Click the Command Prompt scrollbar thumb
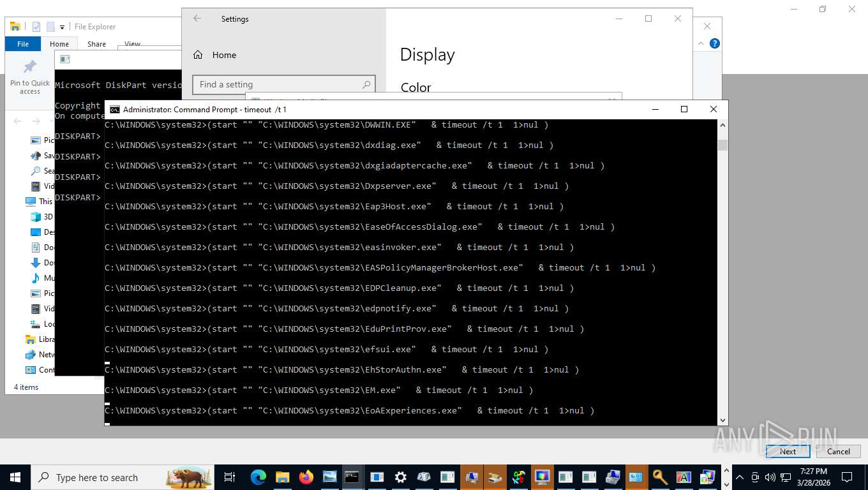Viewport: 868px width, 490px height. [x=722, y=145]
